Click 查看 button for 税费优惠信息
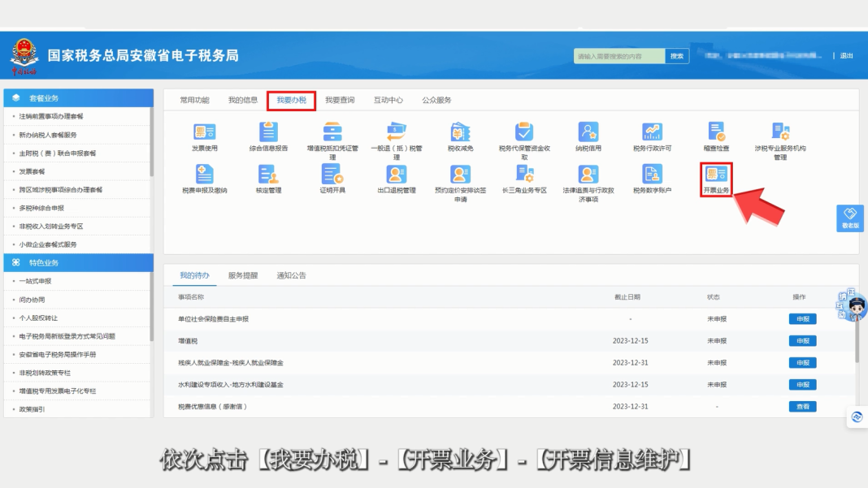 (801, 406)
